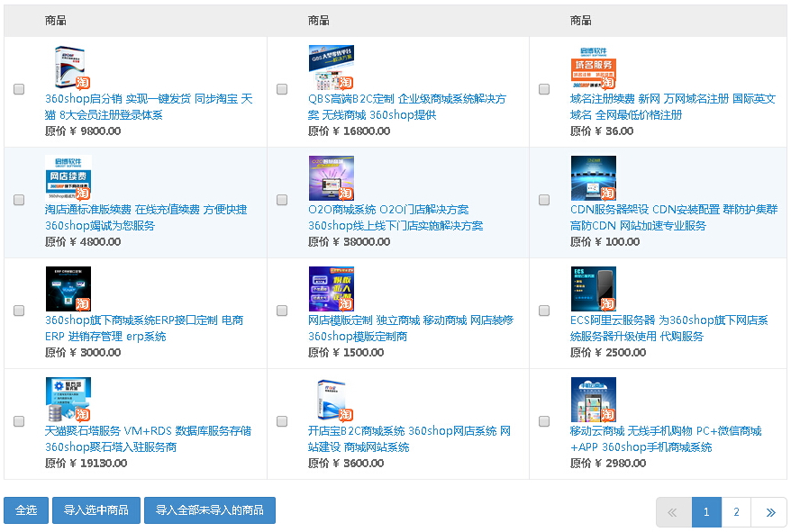Click 导入全部未导入的商品 button
The height and width of the screenshot is (532, 791).
(209, 510)
